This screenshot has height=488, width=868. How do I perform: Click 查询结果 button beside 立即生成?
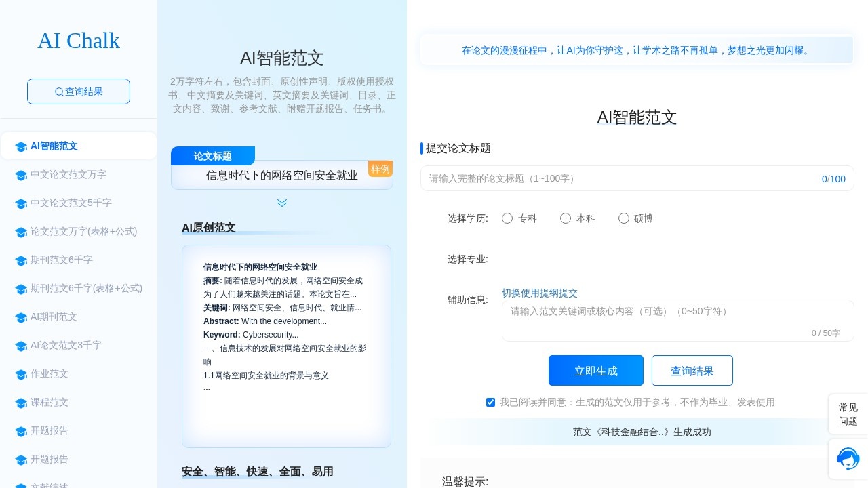tap(692, 371)
